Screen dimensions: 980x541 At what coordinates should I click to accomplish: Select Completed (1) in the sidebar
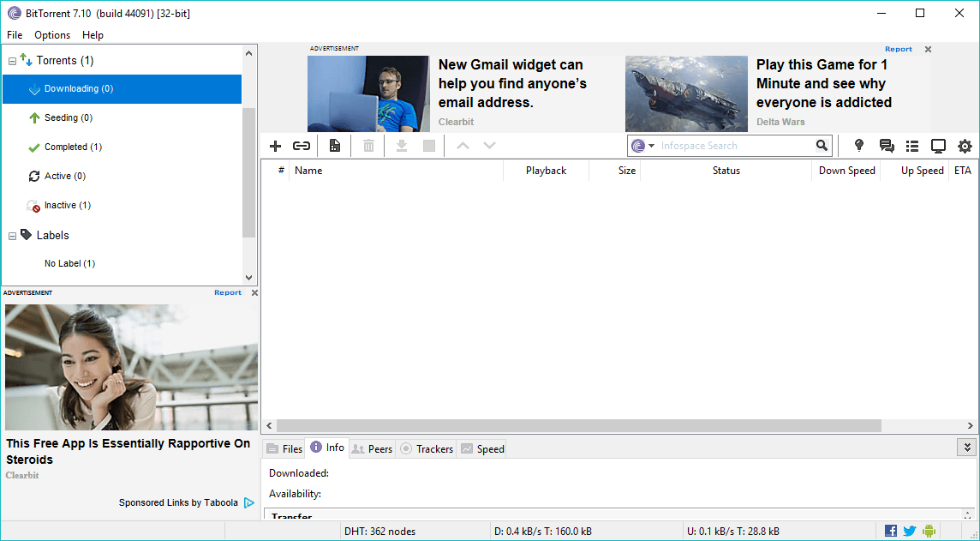[73, 147]
